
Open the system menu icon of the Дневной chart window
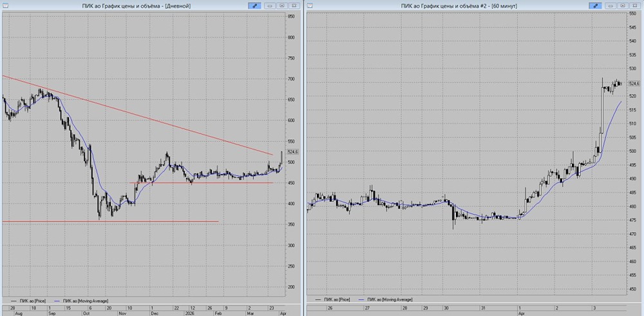click(x=5, y=6)
